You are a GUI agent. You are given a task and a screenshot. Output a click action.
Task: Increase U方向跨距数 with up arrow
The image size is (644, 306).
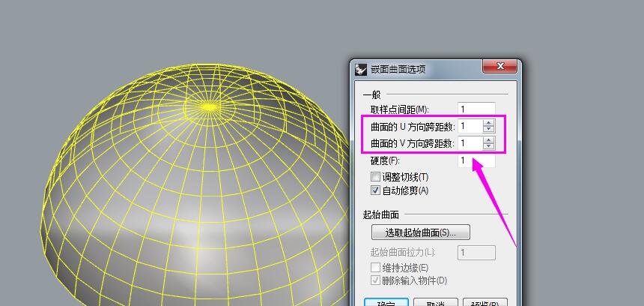coord(488,122)
